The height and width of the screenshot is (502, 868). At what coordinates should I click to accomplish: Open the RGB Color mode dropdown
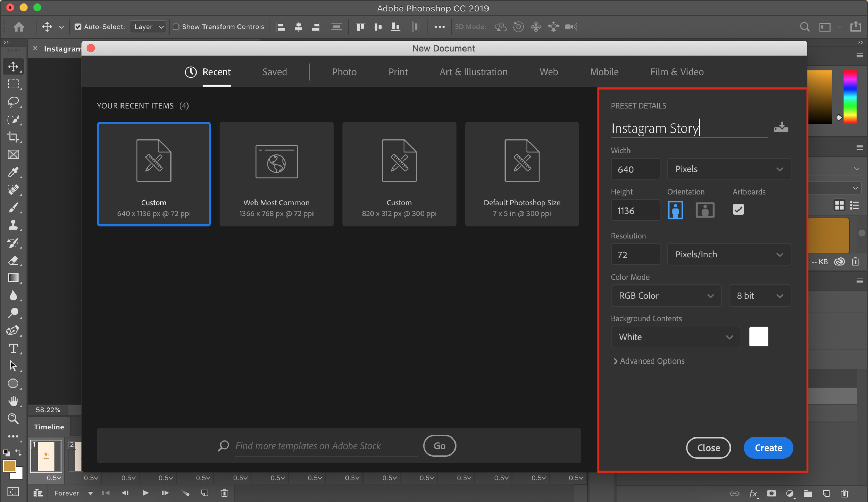666,296
